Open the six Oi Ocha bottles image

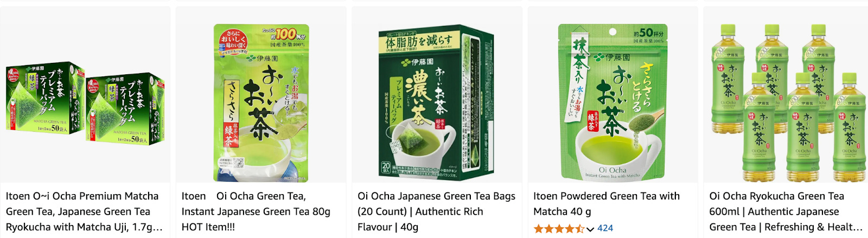pos(788,103)
